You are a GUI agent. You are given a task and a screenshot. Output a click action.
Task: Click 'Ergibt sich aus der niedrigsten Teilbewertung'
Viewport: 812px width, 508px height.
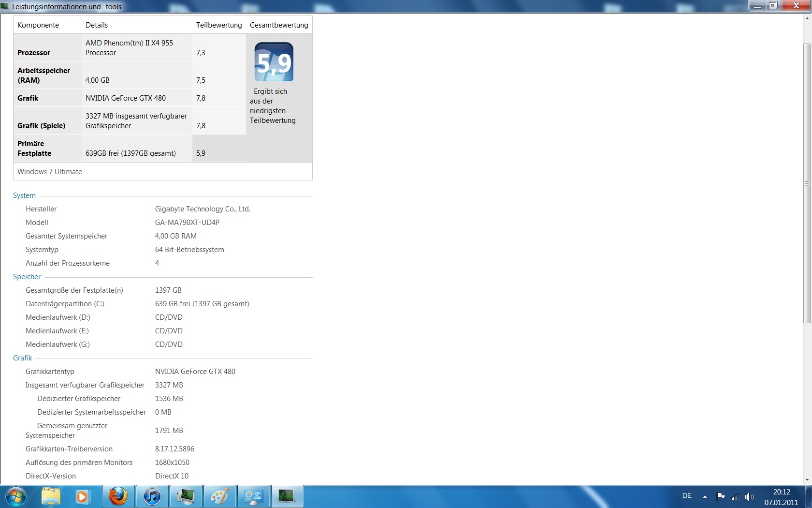point(273,106)
